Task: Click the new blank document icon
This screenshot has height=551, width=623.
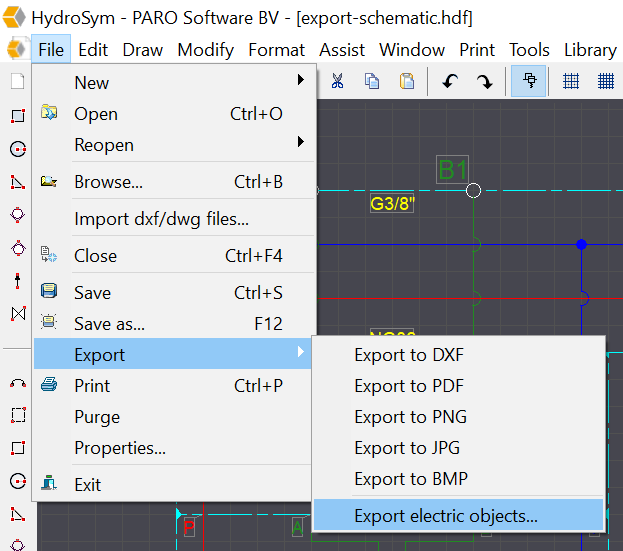Action: click(17, 81)
